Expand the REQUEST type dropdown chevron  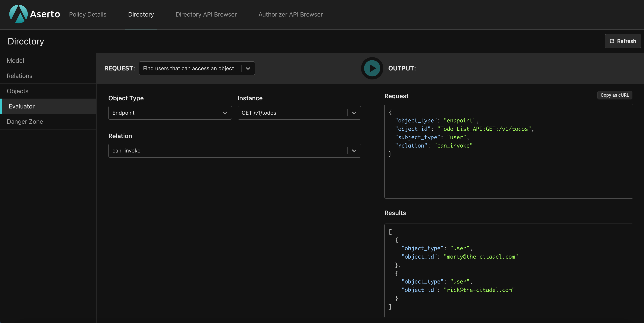[x=248, y=68]
